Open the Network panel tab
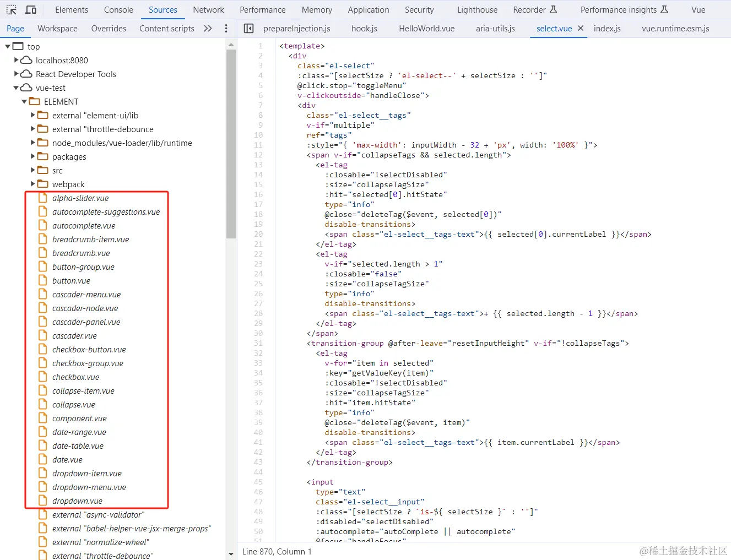Screen dimensions: 731x560 [209, 10]
